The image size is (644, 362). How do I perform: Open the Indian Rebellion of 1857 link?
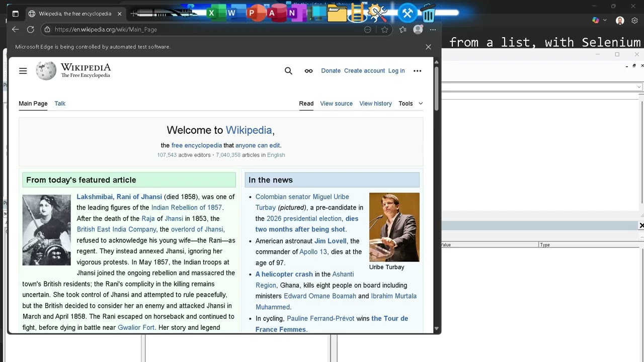(187, 208)
